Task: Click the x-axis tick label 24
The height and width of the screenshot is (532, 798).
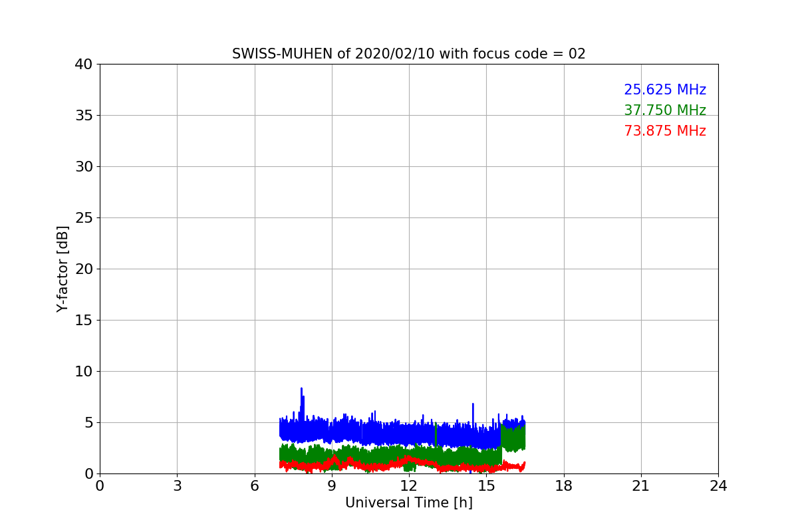Action: [718, 486]
